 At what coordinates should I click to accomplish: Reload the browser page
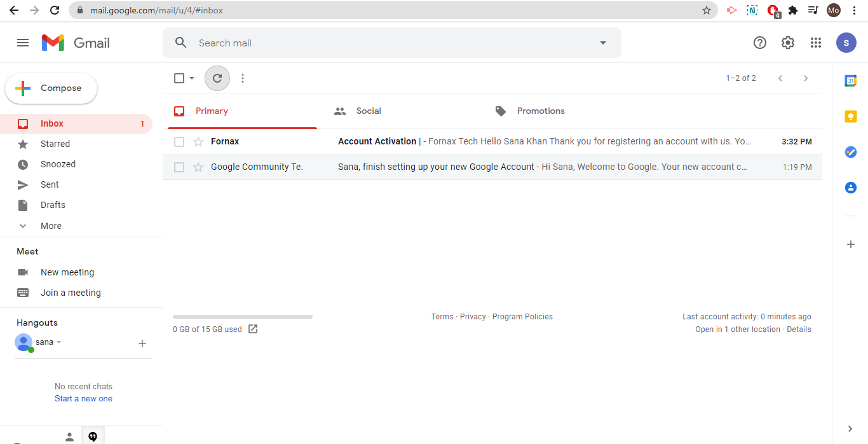tap(55, 10)
